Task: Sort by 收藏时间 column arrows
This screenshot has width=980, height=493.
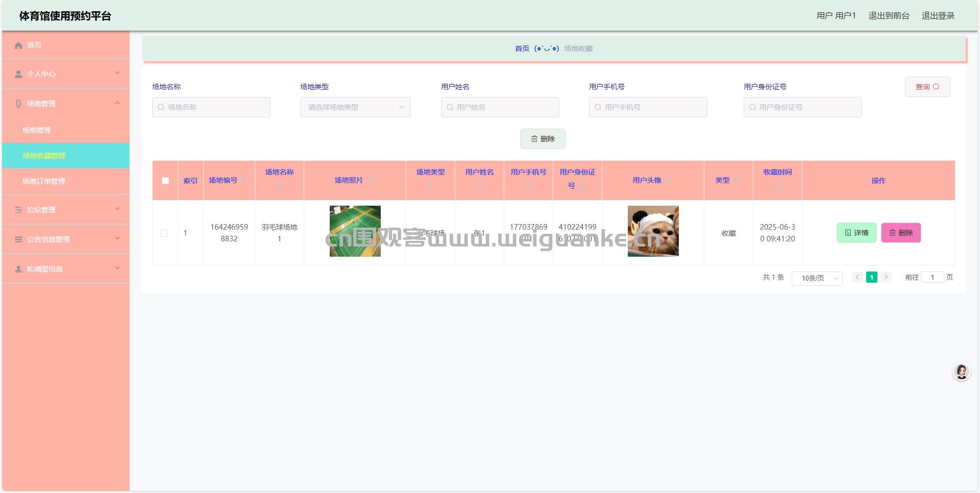Action: (x=778, y=186)
